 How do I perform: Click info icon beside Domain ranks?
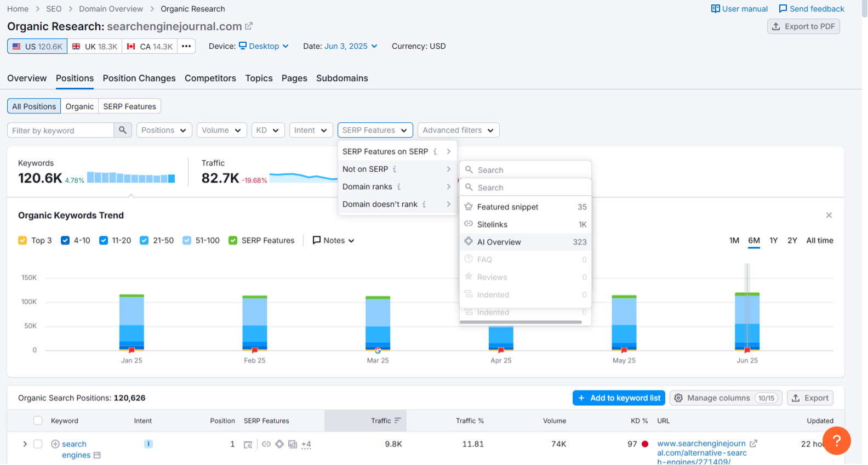[399, 186]
